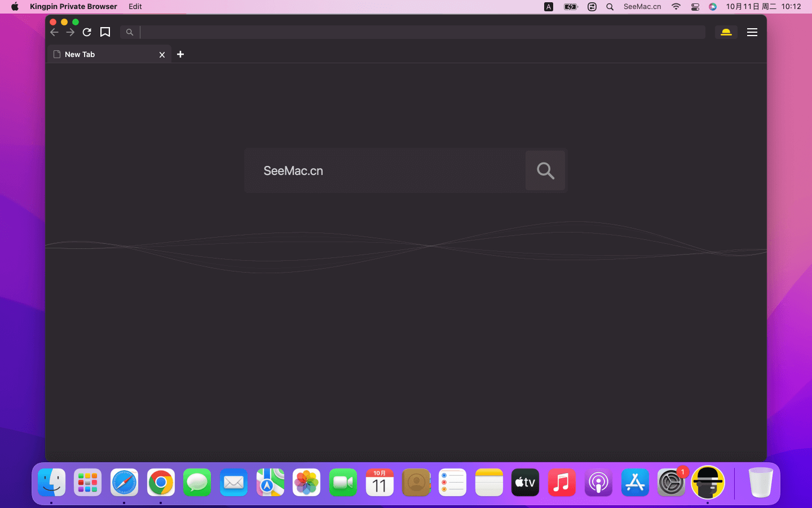Open System Preferences from the Dock
This screenshot has height=508, width=812.
[671, 483]
